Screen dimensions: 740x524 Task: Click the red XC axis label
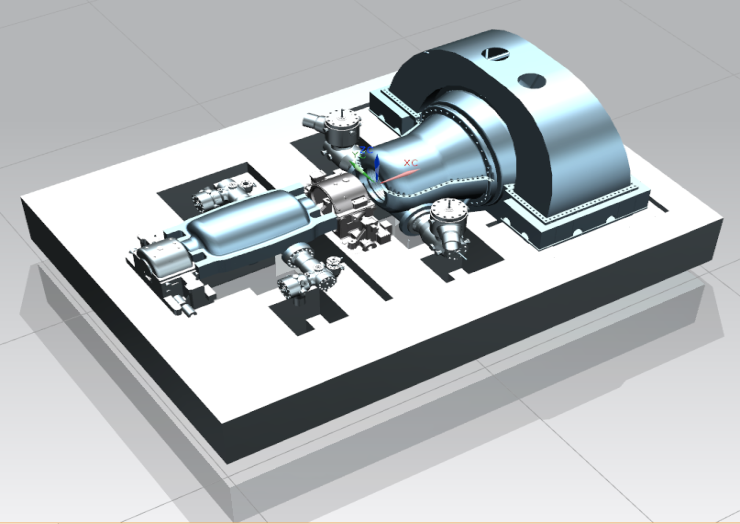coord(409,161)
